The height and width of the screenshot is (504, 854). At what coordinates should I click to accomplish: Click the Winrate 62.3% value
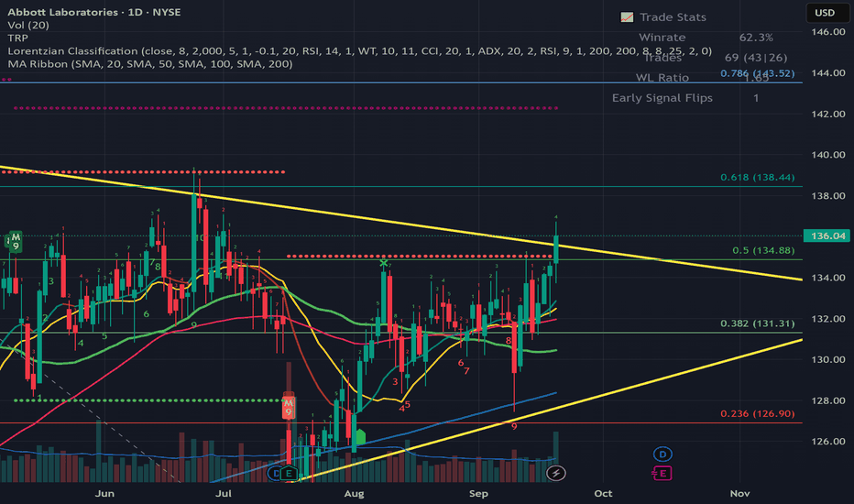coord(756,38)
